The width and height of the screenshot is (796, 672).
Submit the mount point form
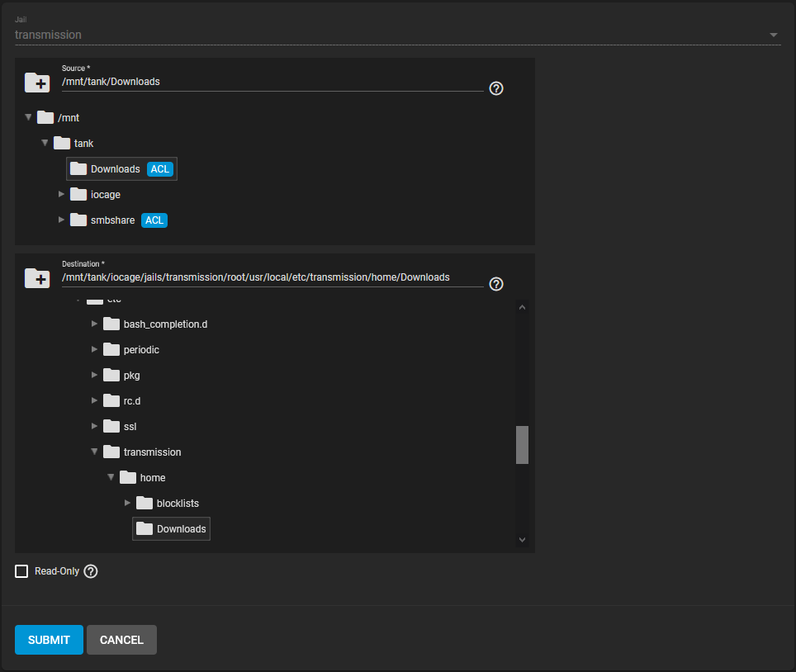(x=49, y=640)
